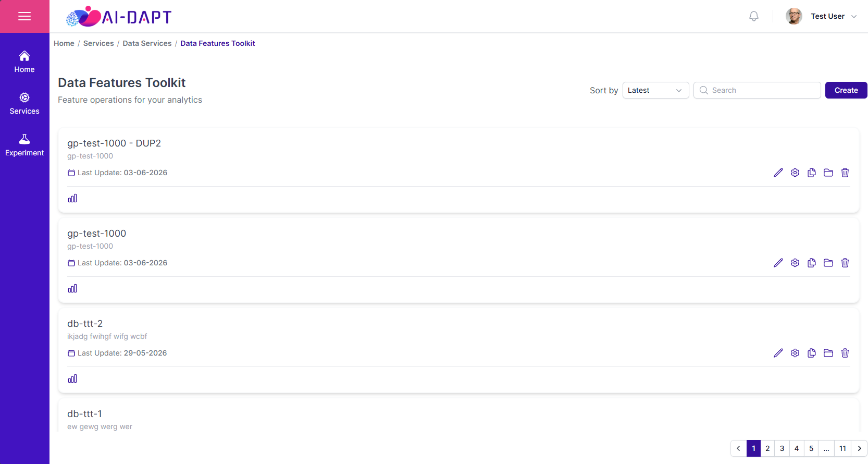Viewport: 868px width, 464px height.
Task: Delete gp-test-1000 - DUP2 with trash icon
Action: [x=845, y=173]
